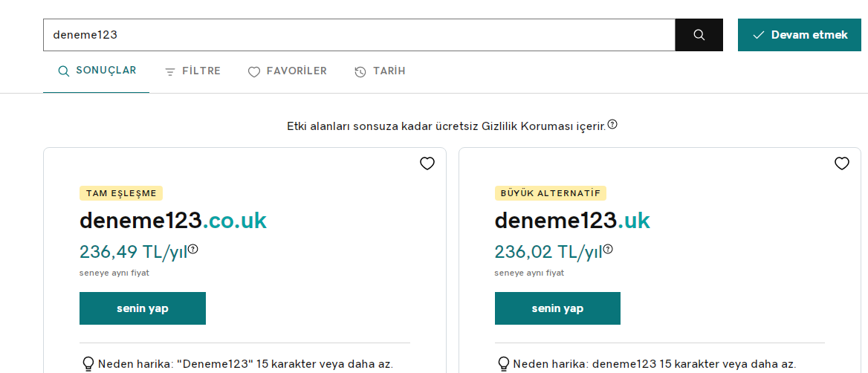Open the FİLTRE tab
868x373 pixels.
coord(192,71)
